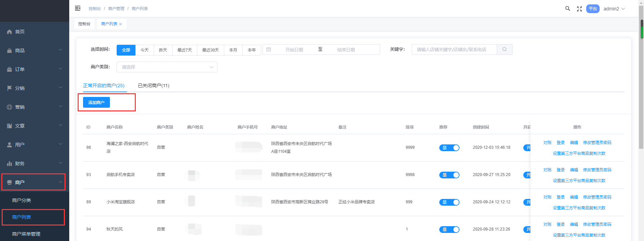Open the 首页 home sidebar item
The height and width of the screenshot is (241, 644).
click(20, 32)
